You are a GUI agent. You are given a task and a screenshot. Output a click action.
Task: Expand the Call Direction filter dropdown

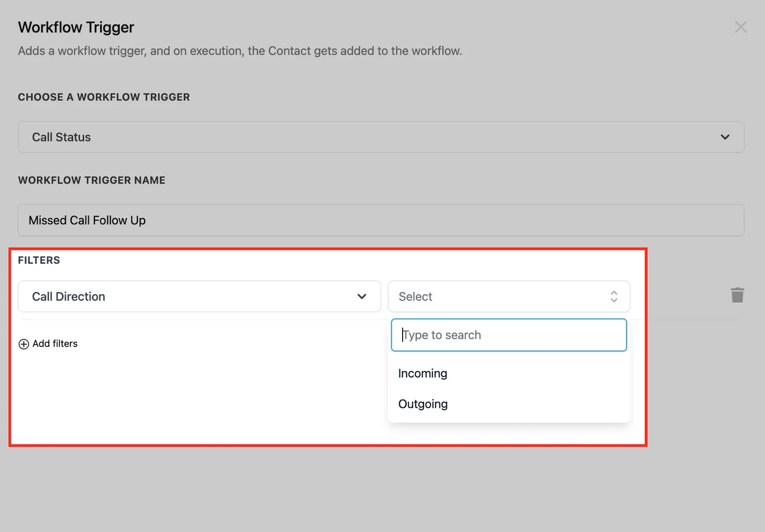tap(199, 296)
